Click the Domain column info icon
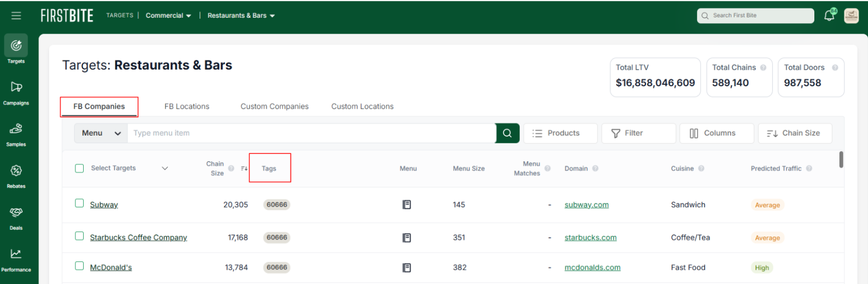The image size is (868, 284). coord(595,168)
